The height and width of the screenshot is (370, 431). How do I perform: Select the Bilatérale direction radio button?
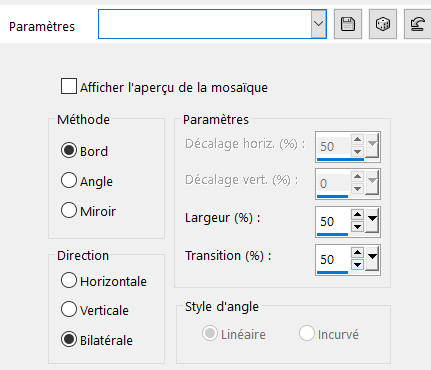69,339
